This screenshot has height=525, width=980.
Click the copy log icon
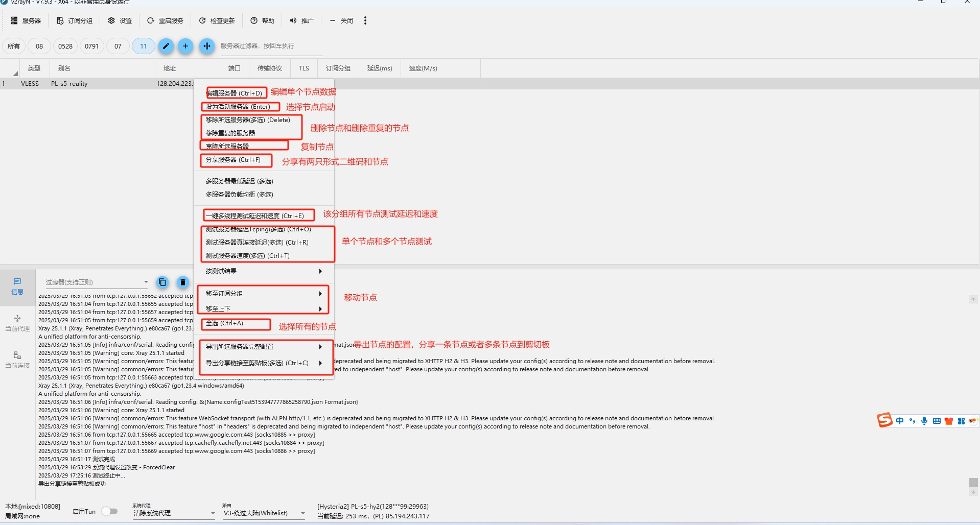(x=162, y=282)
